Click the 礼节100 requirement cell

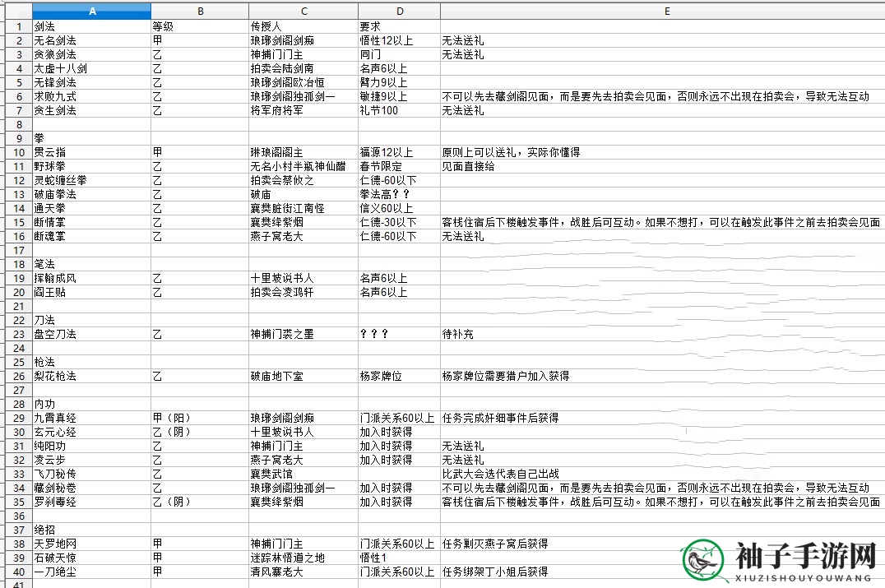(400, 110)
